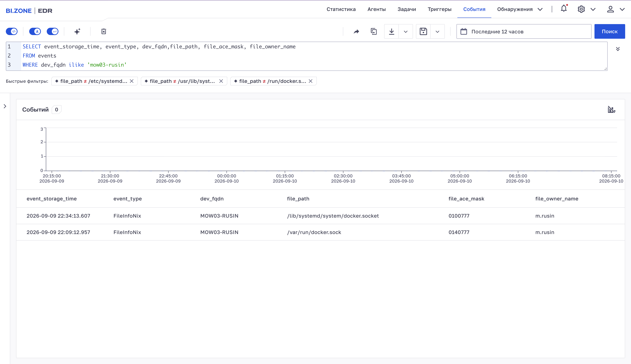This screenshot has width=631, height=364.
Task: Switch to the Задачи tab
Action: (x=407, y=9)
